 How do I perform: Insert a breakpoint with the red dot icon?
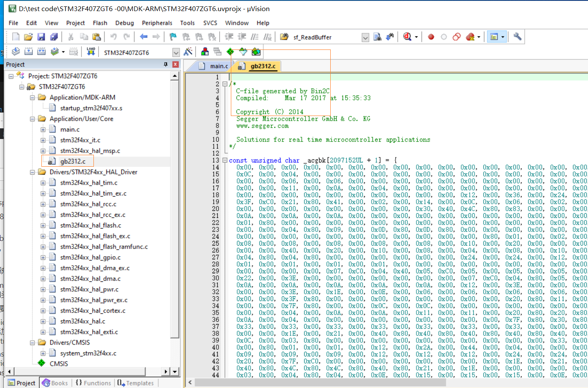(x=431, y=37)
